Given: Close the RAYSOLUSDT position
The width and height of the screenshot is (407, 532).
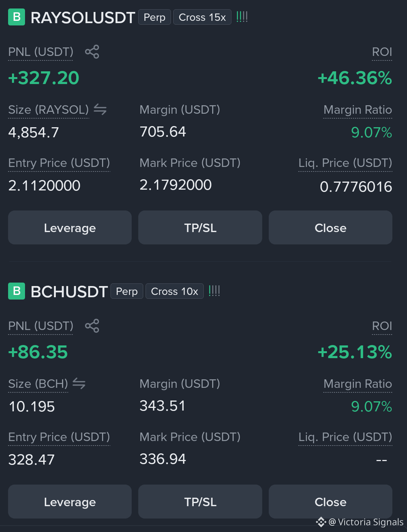Looking at the screenshot, I should (x=330, y=227).
